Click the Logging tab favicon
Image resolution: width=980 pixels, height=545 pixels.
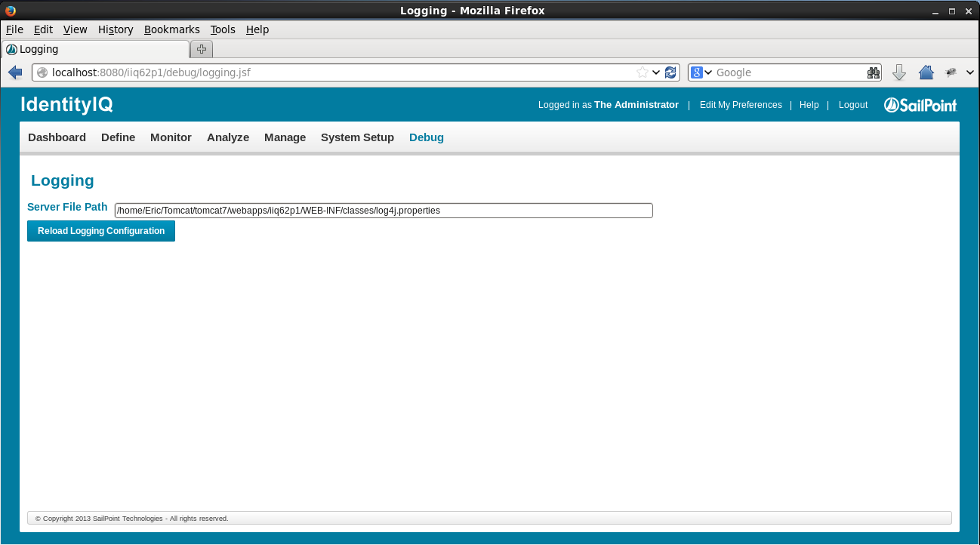[11, 48]
